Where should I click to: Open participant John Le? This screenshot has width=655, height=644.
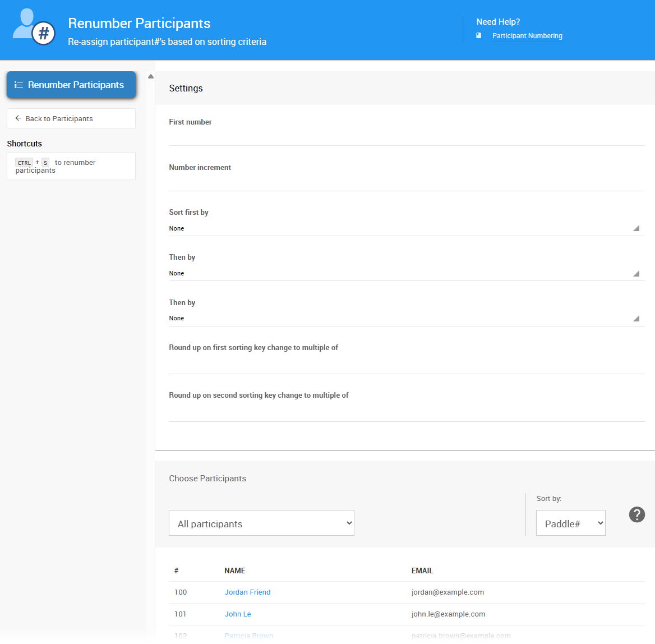coord(238,614)
